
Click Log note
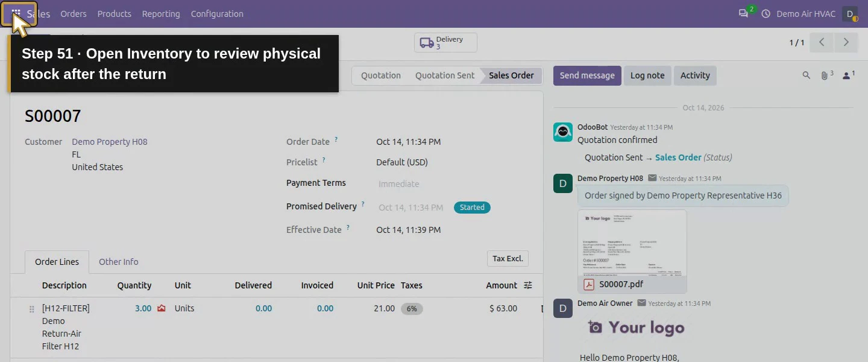647,75
